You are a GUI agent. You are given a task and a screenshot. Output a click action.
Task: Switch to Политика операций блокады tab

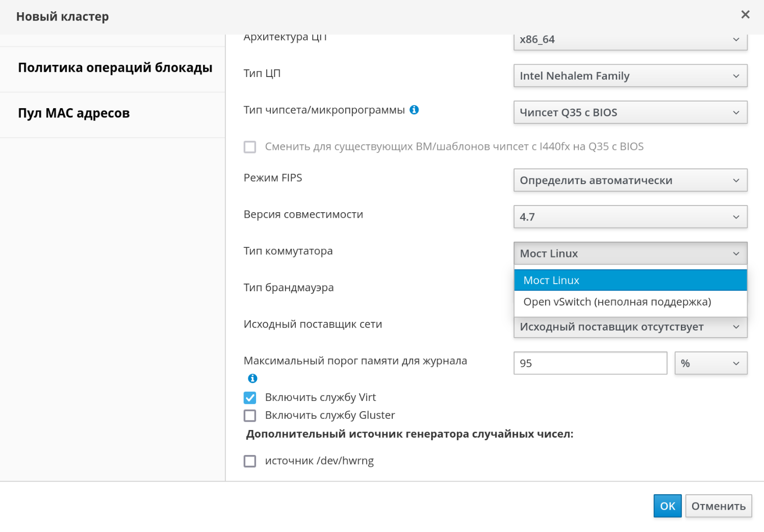point(115,68)
